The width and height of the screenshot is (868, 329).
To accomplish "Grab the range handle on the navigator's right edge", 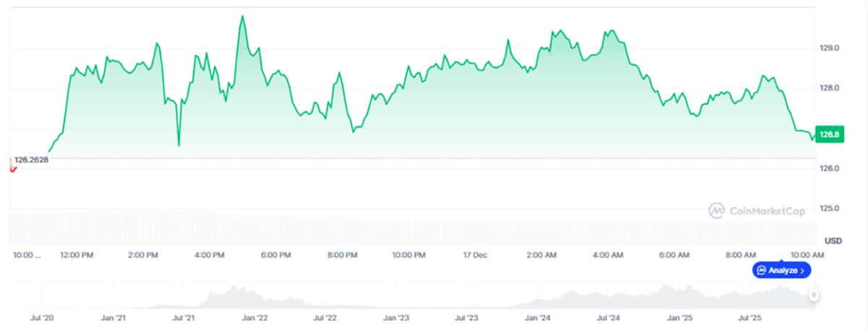I will [x=814, y=295].
